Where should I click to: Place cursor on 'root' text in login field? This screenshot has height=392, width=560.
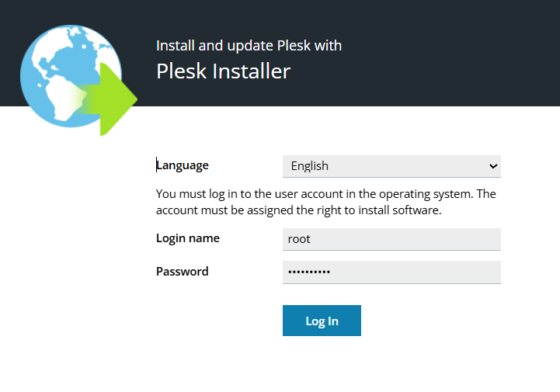299,239
